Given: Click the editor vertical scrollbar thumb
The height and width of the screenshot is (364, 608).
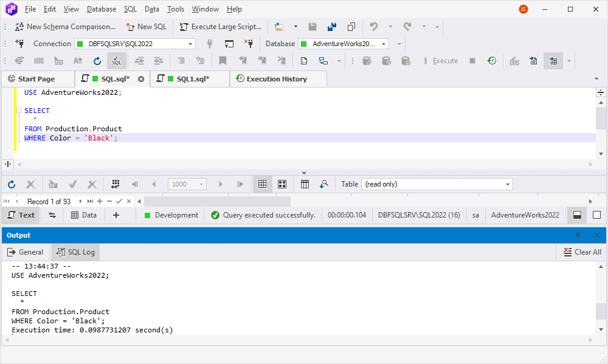Looking at the screenshot, I should (601, 118).
